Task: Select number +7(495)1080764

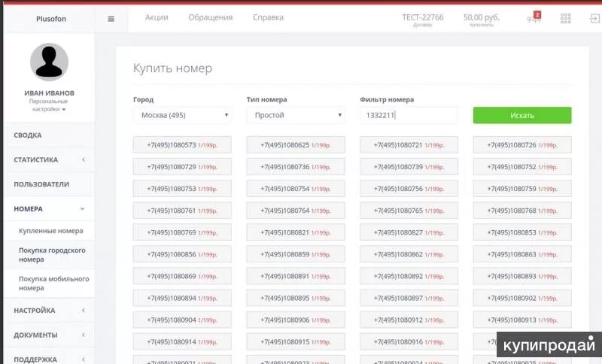Action: (x=296, y=211)
